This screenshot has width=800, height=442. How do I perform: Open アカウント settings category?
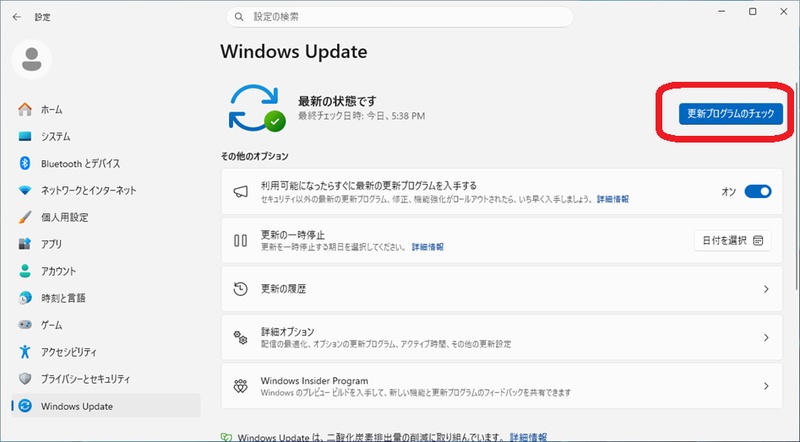(106, 271)
